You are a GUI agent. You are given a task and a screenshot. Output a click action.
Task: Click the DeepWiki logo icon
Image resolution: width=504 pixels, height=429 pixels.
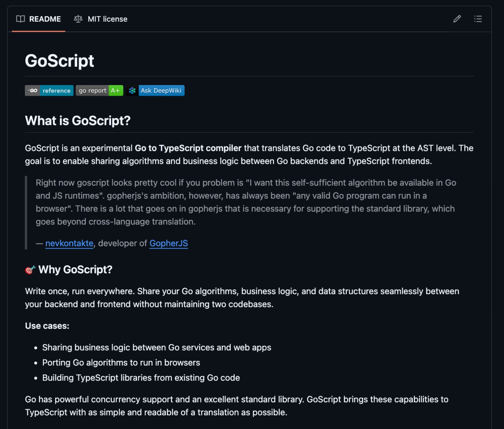(132, 91)
